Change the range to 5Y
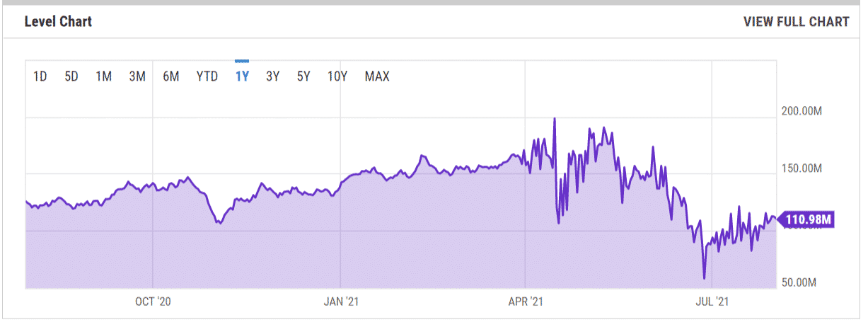 303,76
